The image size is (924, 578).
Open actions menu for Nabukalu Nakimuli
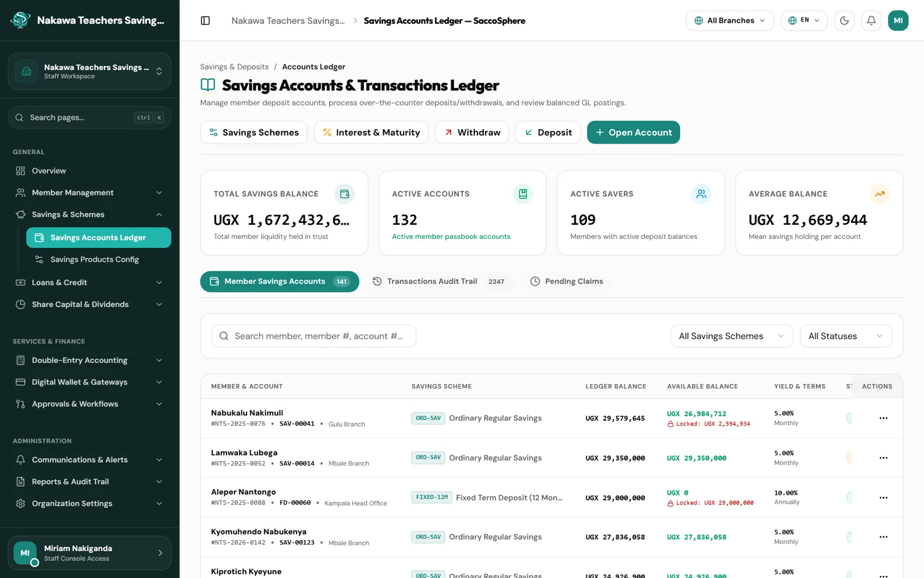[x=884, y=418]
